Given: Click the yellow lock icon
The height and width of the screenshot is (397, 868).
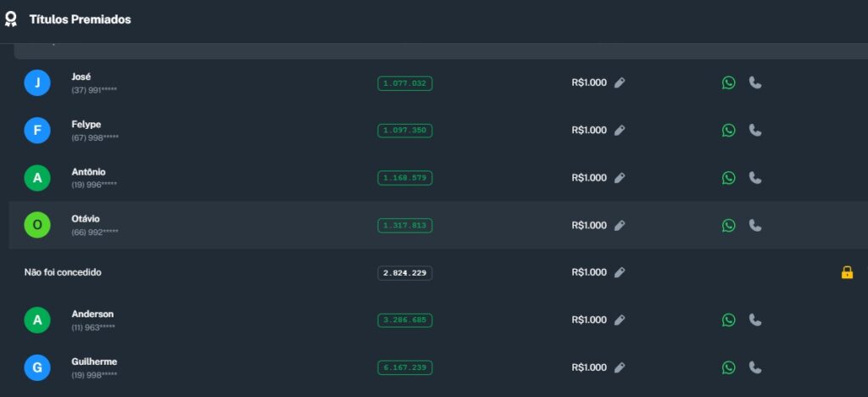Looking at the screenshot, I should point(846,272).
